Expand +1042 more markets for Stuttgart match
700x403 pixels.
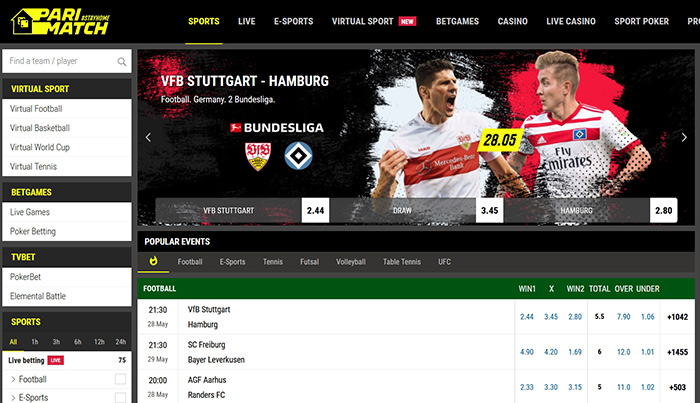(x=677, y=317)
